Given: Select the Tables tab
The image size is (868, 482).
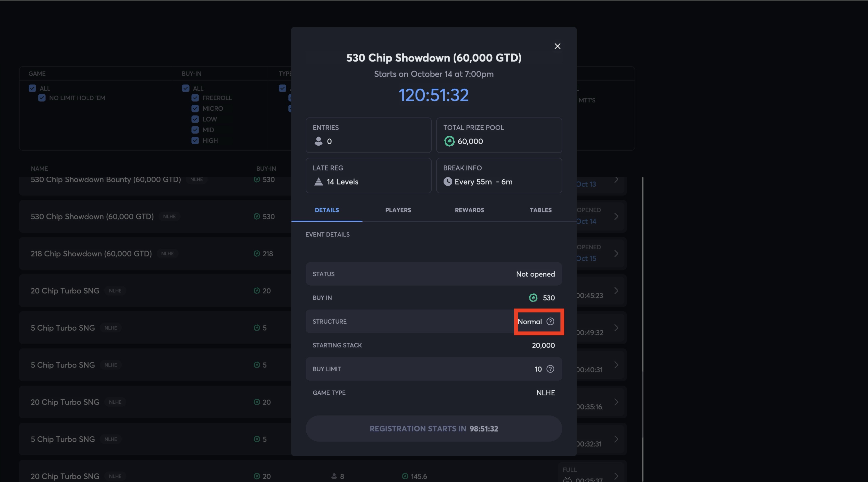Looking at the screenshot, I should coord(540,210).
